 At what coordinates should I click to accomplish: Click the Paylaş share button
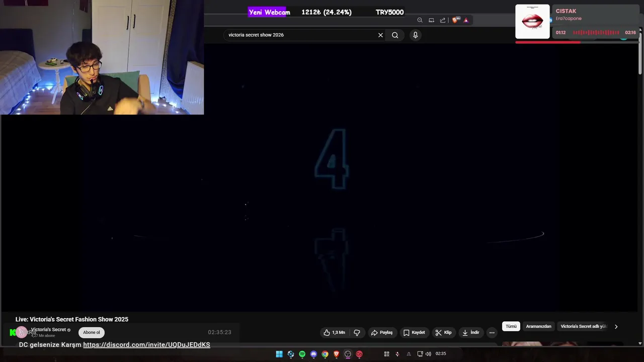click(381, 332)
